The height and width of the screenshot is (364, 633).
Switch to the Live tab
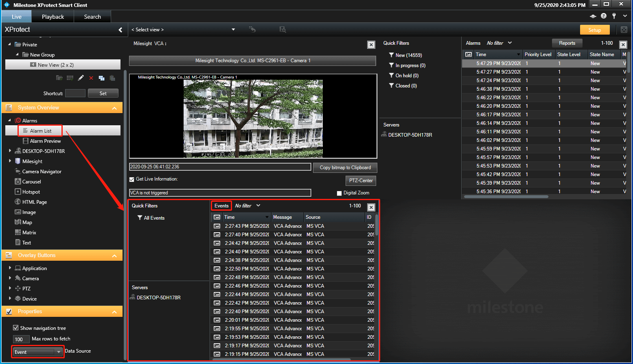(x=17, y=17)
